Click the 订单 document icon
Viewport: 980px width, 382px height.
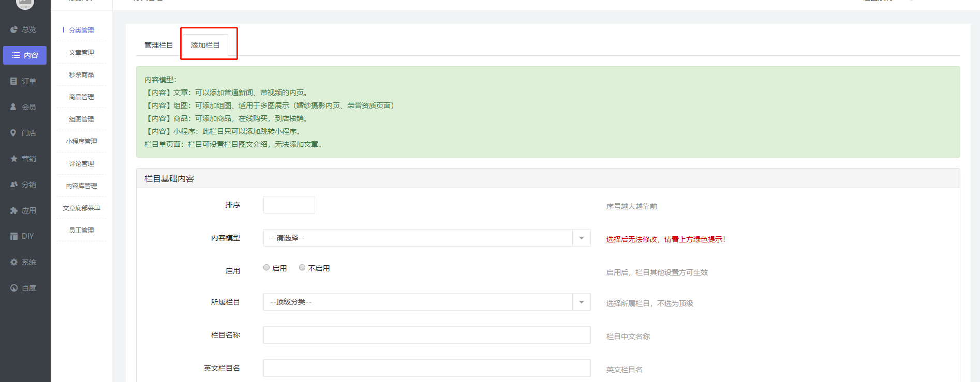coord(14,81)
